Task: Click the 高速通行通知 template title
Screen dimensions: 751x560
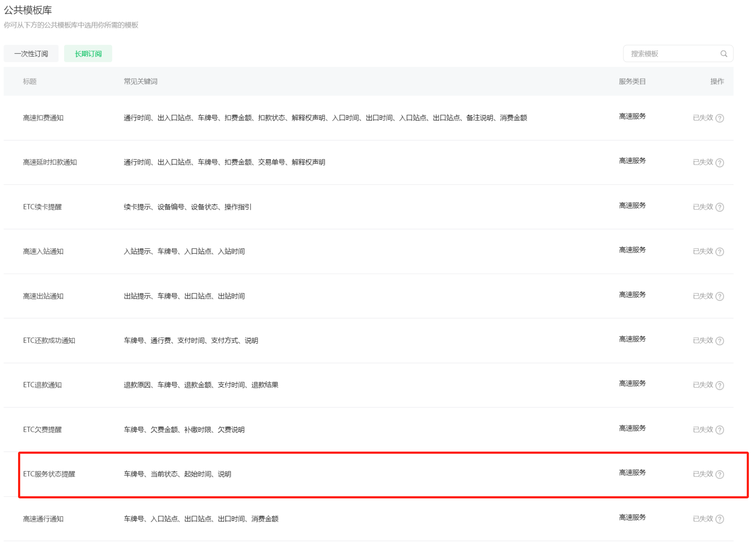Action: pos(43,519)
